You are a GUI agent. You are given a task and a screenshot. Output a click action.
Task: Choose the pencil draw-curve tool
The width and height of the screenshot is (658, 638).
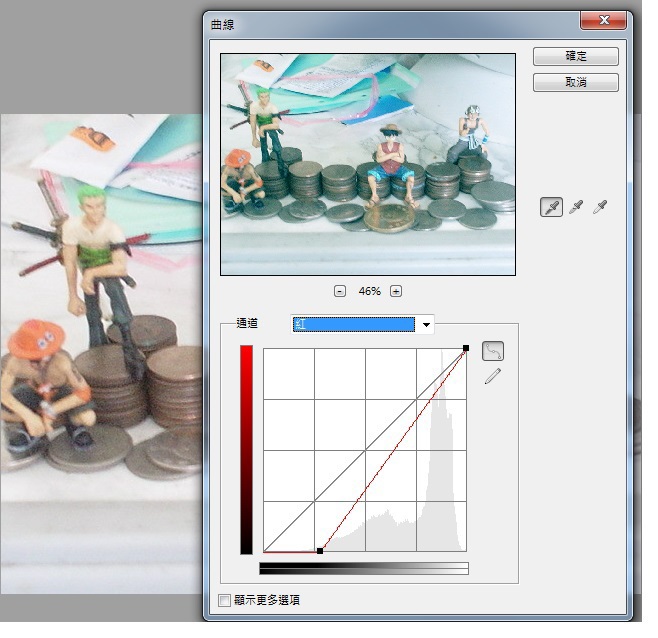(x=493, y=376)
